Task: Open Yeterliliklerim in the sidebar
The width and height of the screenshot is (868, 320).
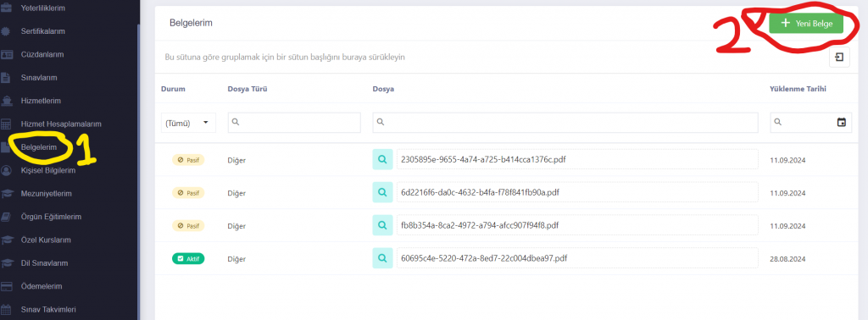Action: pos(42,8)
